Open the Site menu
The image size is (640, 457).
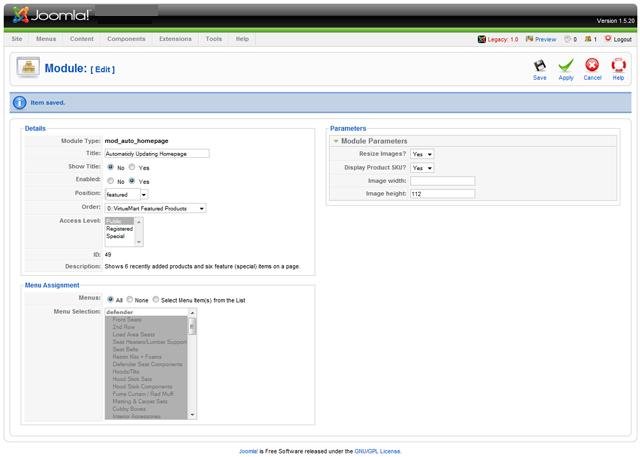17,39
